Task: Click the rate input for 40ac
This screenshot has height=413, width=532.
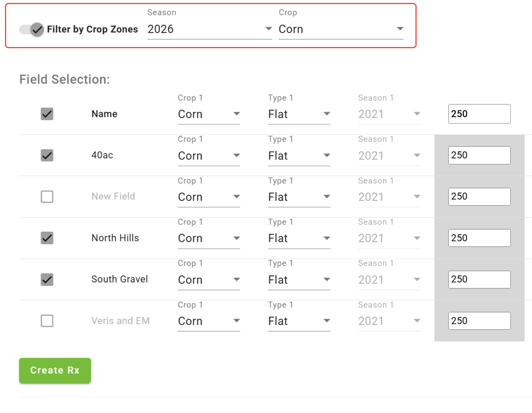Action: (479, 155)
